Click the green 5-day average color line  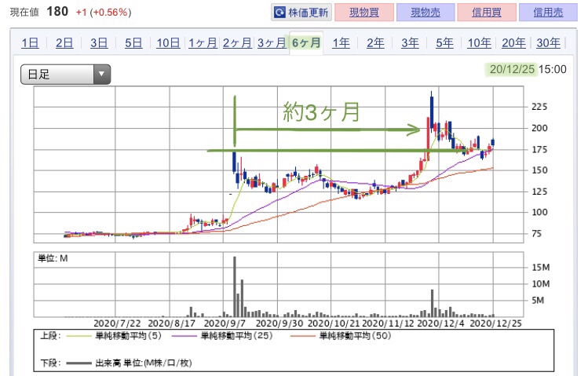pos(79,336)
